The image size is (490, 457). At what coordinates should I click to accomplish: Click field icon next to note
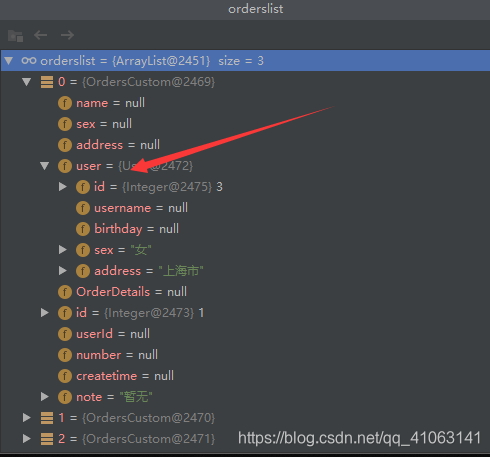(65, 397)
